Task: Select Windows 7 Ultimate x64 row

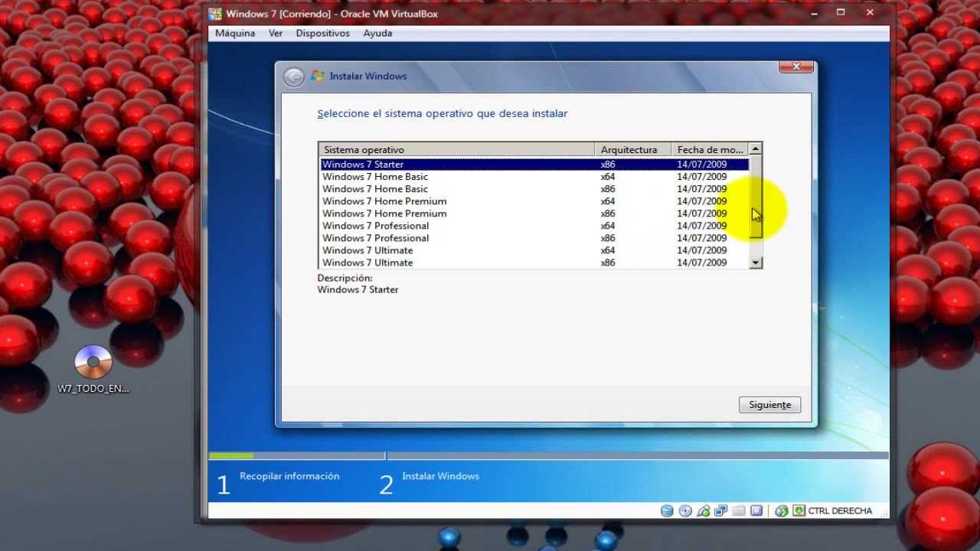Action: pyautogui.click(x=534, y=250)
